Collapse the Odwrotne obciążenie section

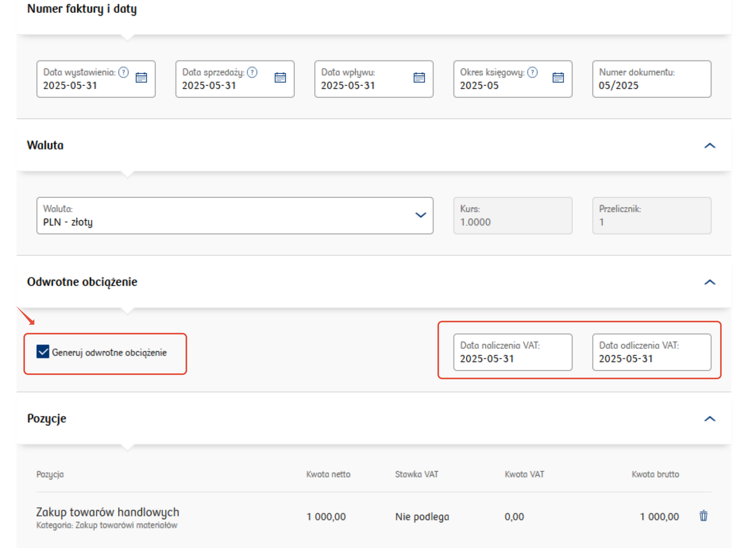(x=710, y=282)
